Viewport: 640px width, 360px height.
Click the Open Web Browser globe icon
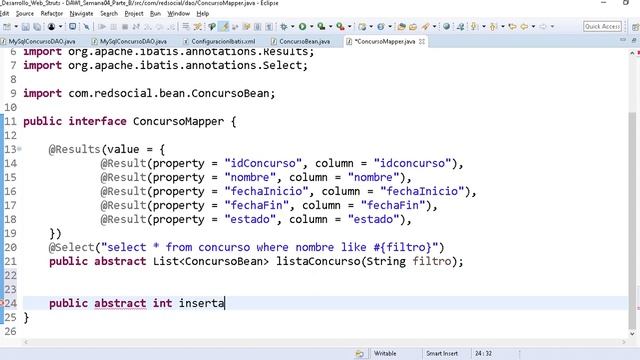(x=447, y=27)
